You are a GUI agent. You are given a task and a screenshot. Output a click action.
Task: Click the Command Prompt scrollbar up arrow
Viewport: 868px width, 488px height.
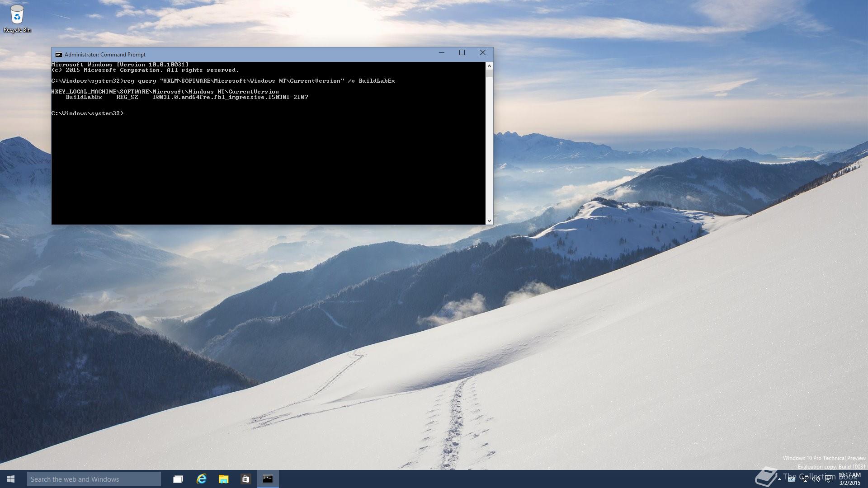489,66
